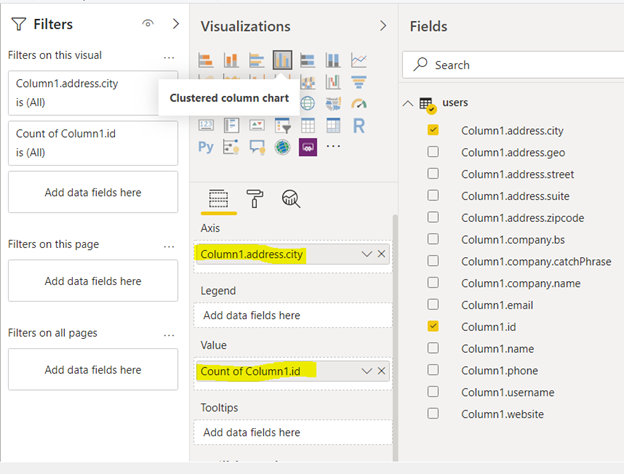Open the Column1.address.city filter card
Screen dimensions: 624x474
[x=93, y=93]
